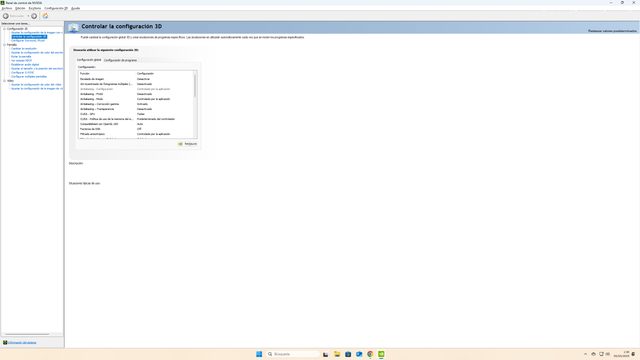
Task: Open Ajustar el tamaño y la posición del escritorio
Action: (x=37, y=69)
